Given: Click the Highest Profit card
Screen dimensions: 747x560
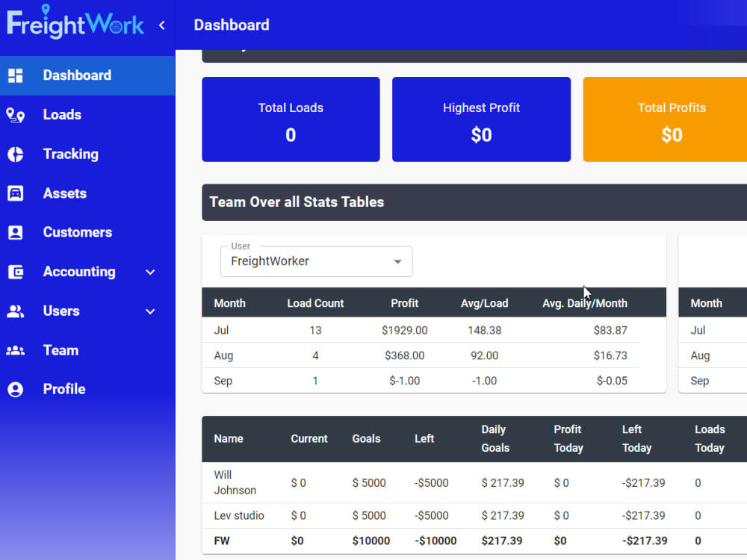Looking at the screenshot, I should point(481,119).
